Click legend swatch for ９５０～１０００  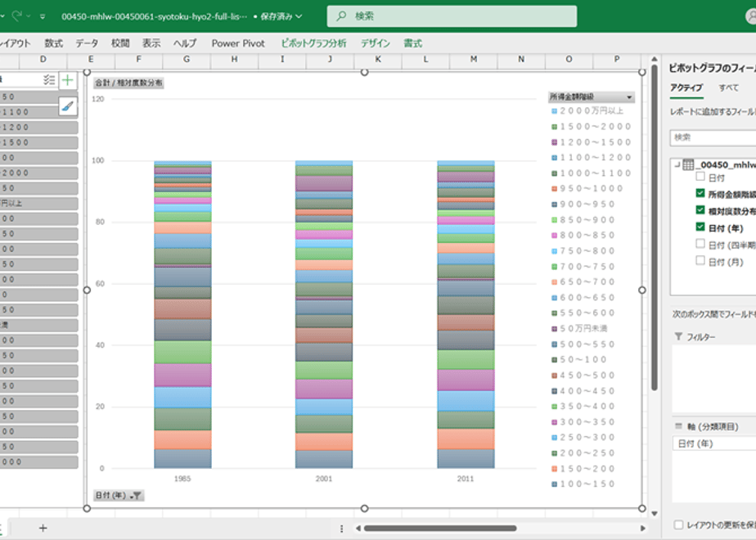555,188
